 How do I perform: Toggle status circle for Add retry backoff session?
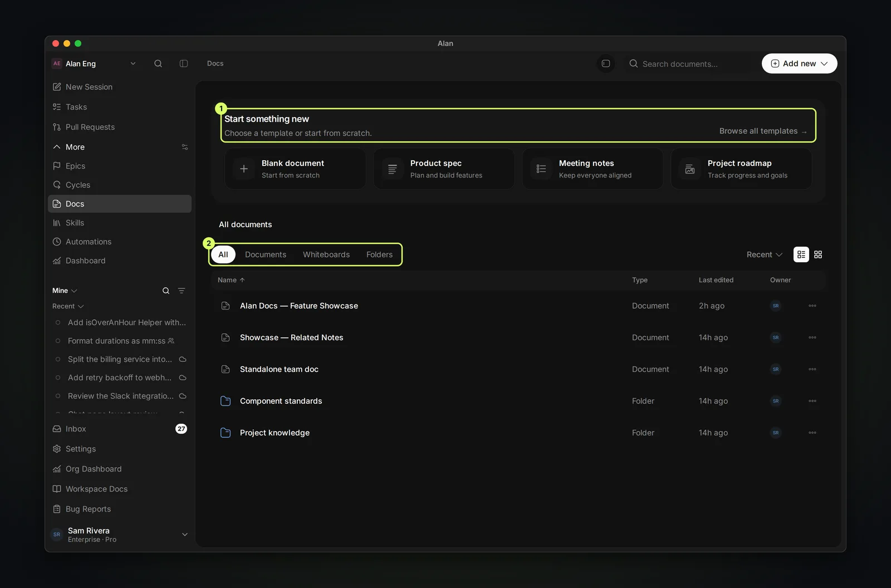(x=58, y=378)
